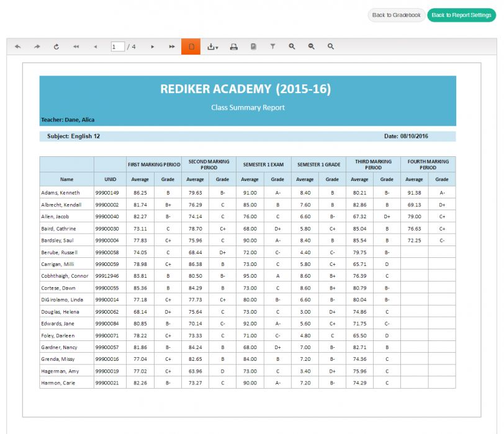Jump to the first page of report
Viewport: 504px width, 434px height.
click(76, 46)
